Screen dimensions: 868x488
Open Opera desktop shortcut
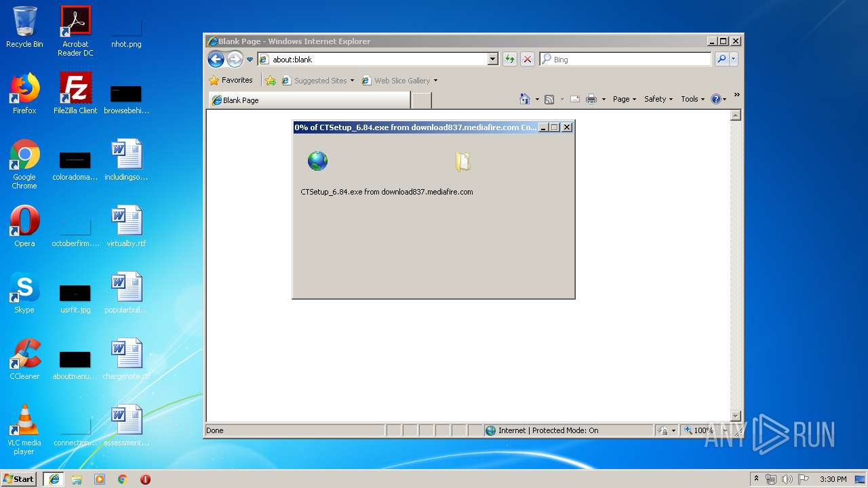click(x=24, y=226)
